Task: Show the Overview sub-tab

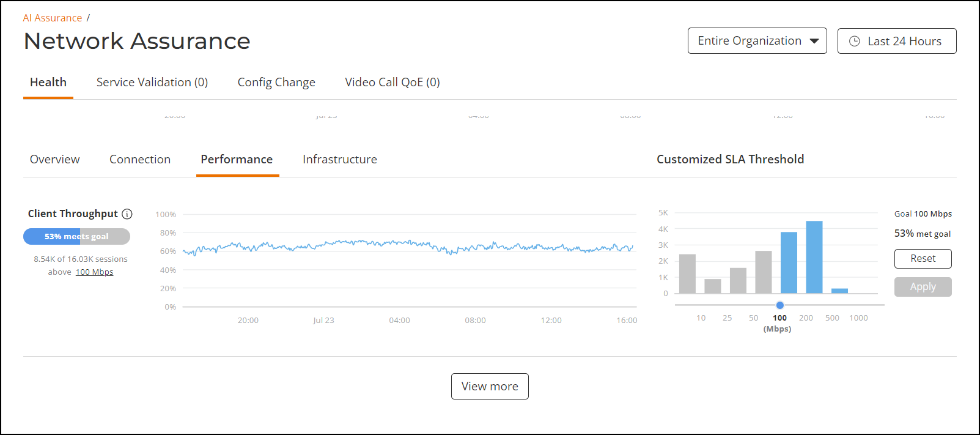Action: (x=55, y=160)
